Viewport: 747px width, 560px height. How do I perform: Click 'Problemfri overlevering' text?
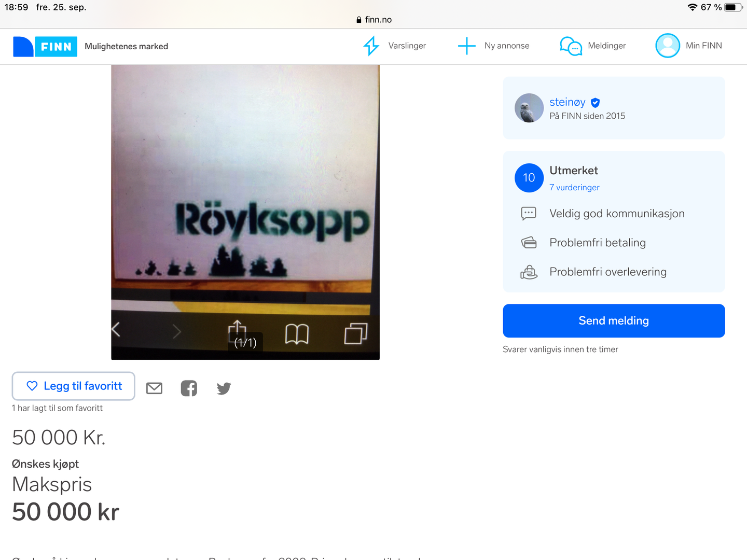click(x=608, y=272)
